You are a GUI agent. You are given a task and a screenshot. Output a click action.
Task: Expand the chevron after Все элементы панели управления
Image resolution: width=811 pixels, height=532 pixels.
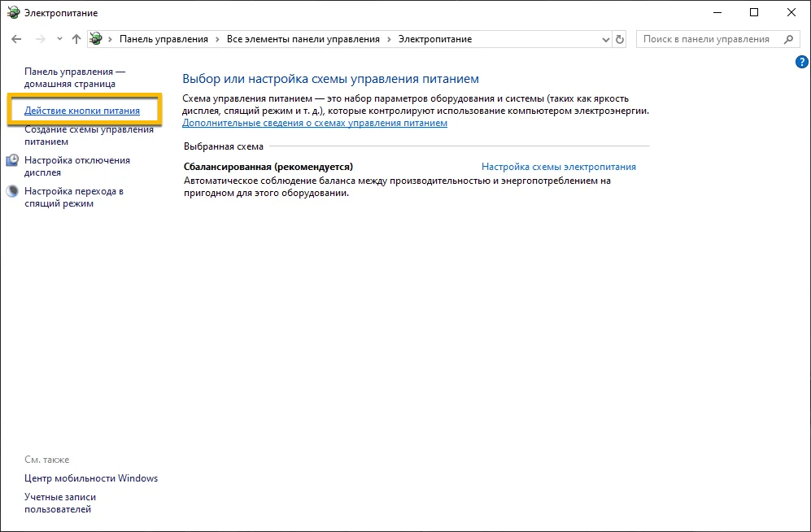pyautogui.click(x=389, y=39)
